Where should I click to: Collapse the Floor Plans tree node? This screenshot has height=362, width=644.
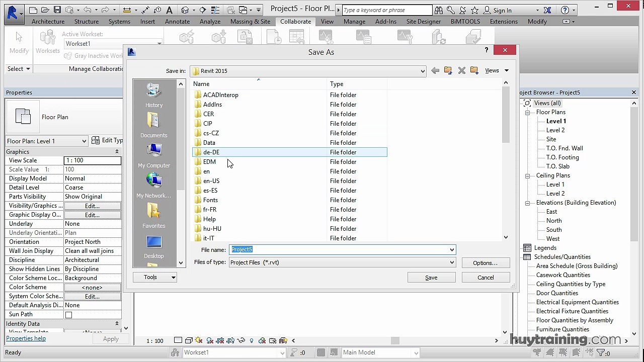click(527, 112)
